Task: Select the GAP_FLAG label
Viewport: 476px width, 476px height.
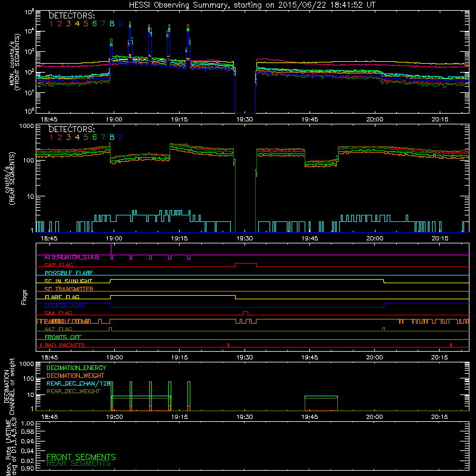Action: (58, 265)
